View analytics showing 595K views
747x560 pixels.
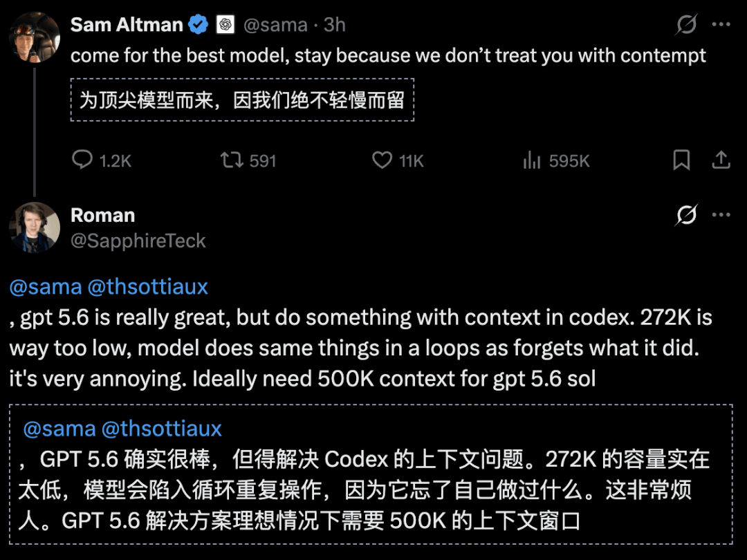tap(532, 160)
